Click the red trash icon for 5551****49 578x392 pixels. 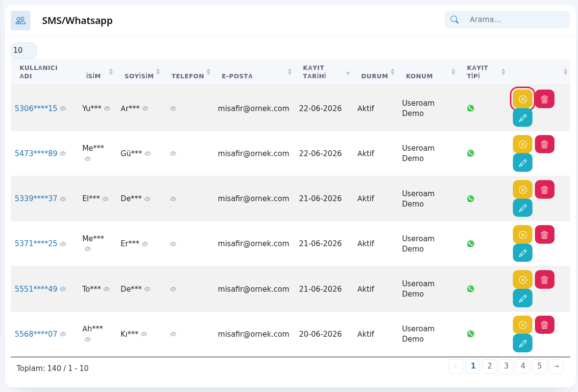tap(545, 280)
